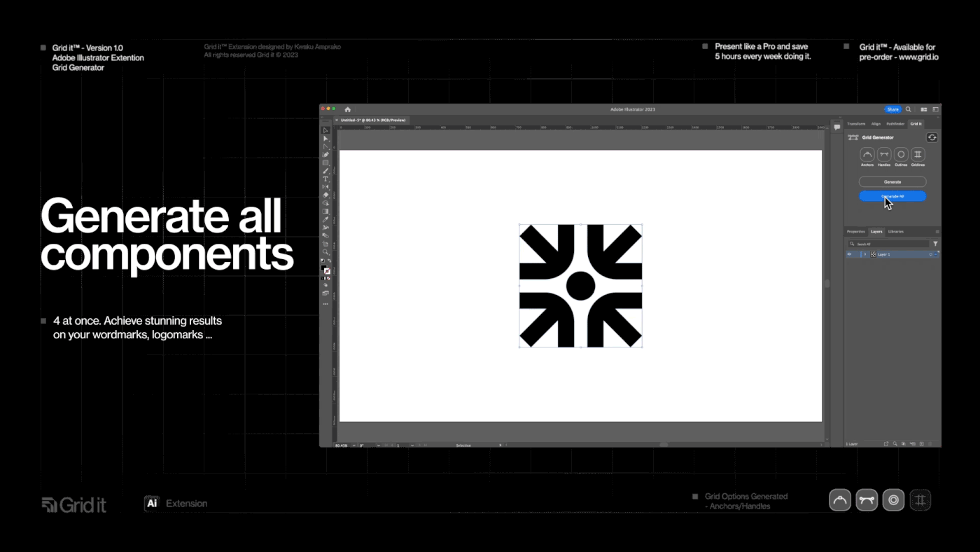Image resolution: width=980 pixels, height=552 pixels.
Task: Click the refresh icon in Grid Generator
Action: tap(932, 137)
